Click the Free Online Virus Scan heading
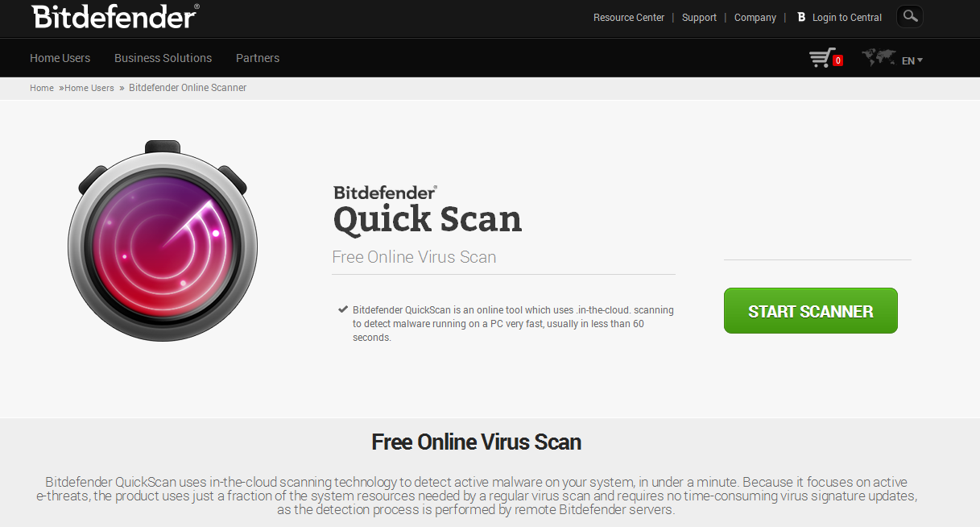Image resolution: width=980 pixels, height=527 pixels. tap(477, 442)
